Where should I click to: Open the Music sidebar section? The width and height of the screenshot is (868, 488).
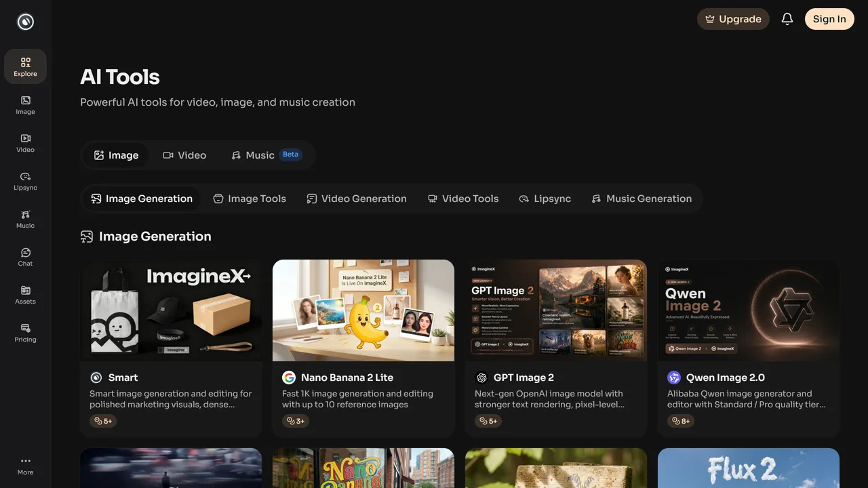(x=25, y=218)
